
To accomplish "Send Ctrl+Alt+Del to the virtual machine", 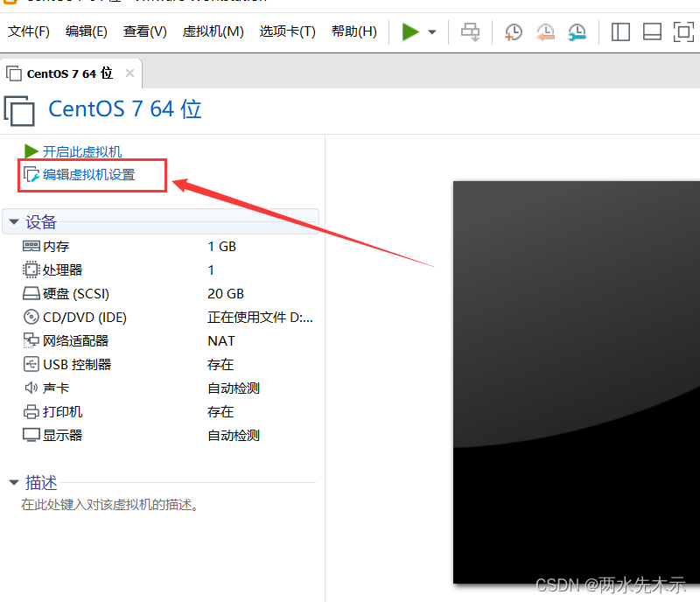I will point(470,31).
